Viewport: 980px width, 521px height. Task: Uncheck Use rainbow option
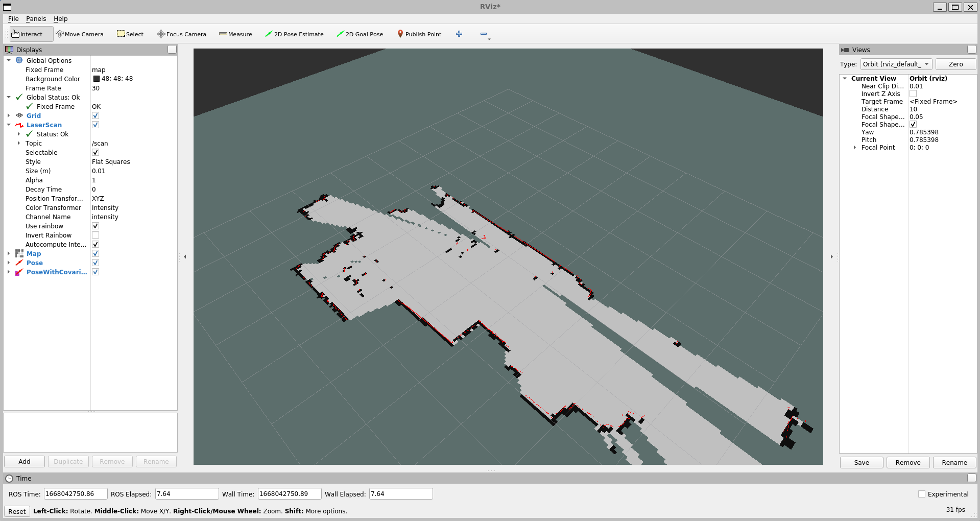click(95, 226)
